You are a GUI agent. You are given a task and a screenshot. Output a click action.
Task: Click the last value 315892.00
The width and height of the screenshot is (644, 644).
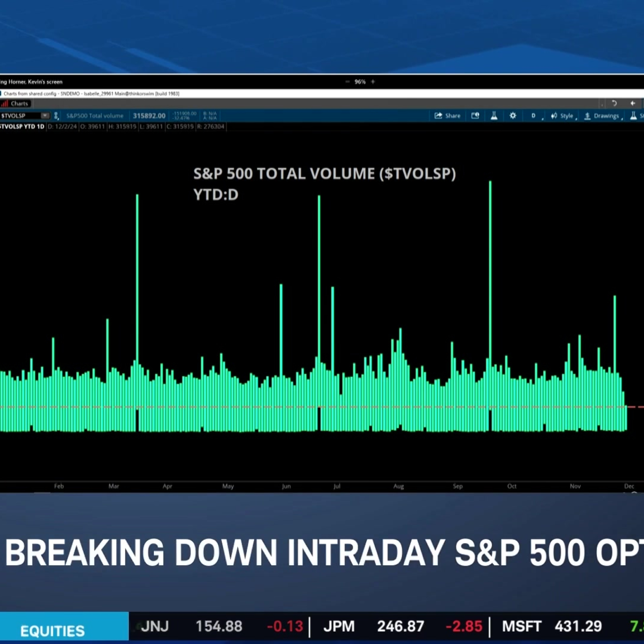tap(149, 116)
